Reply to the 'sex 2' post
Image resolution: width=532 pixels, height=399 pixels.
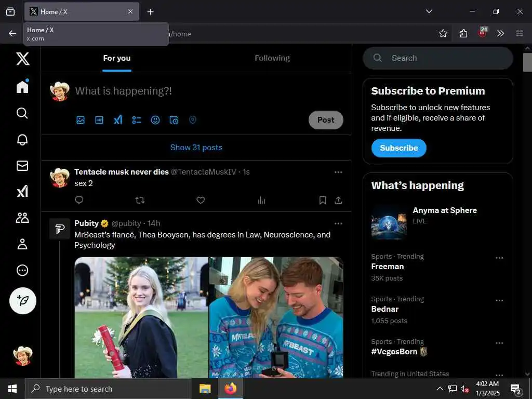pos(79,200)
